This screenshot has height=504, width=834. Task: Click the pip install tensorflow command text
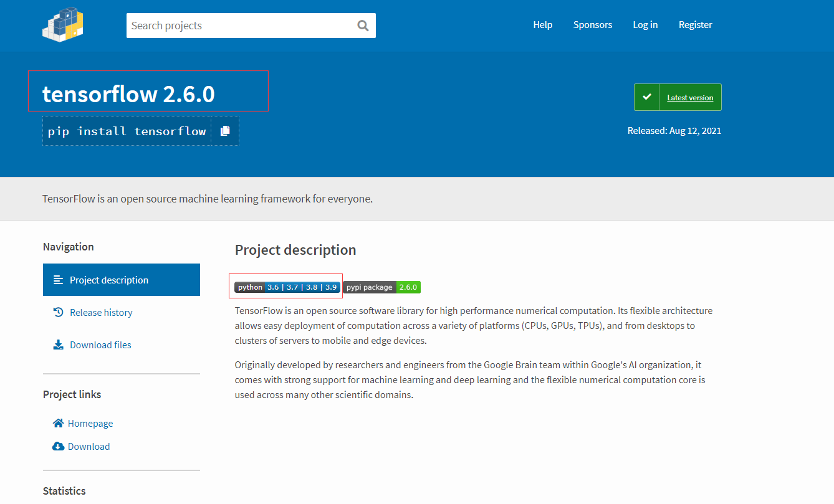point(127,131)
